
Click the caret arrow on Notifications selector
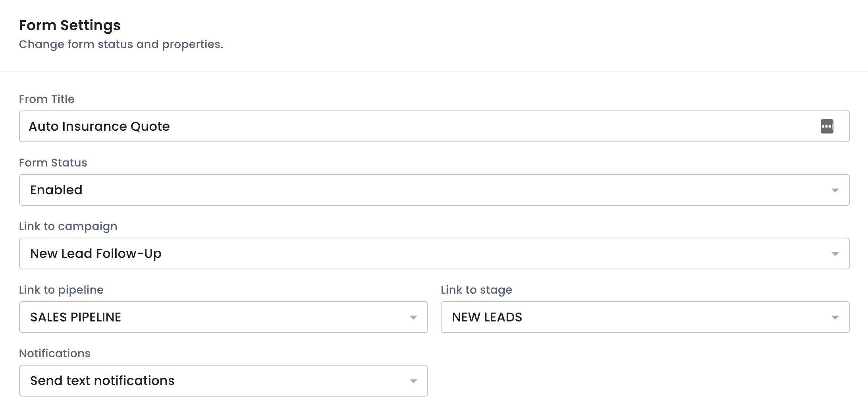(x=413, y=381)
